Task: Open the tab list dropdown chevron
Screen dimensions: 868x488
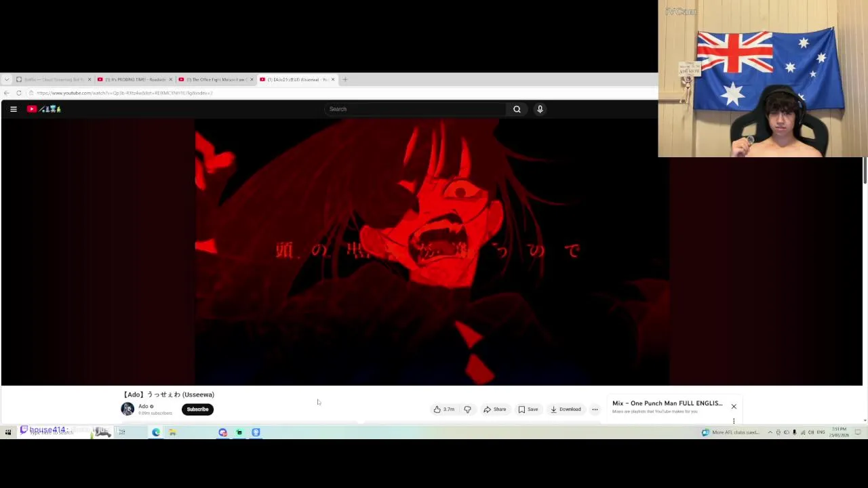Action: [x=6, y=79]
